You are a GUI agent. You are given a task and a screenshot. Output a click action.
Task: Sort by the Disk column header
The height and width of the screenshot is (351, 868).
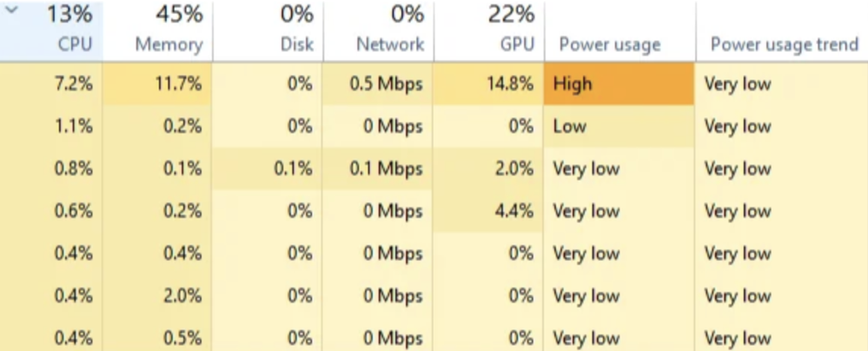click(268, 30)
